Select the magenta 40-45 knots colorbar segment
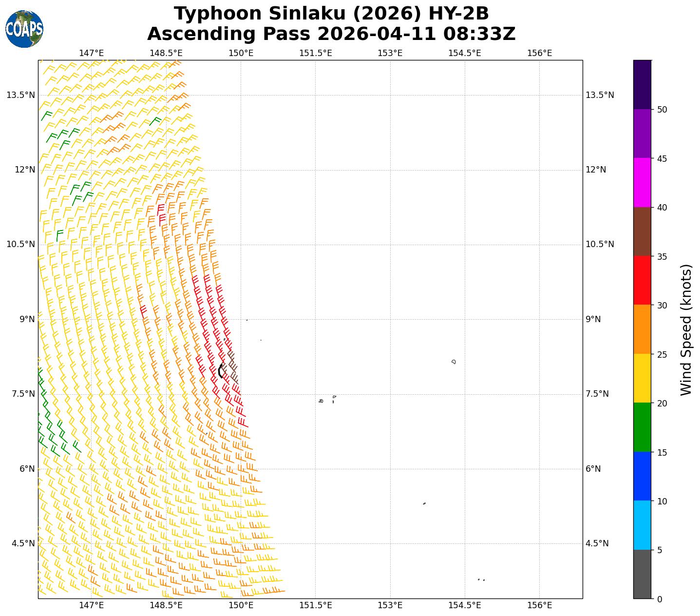Screen dimensions: 700x616 [642, 182]
